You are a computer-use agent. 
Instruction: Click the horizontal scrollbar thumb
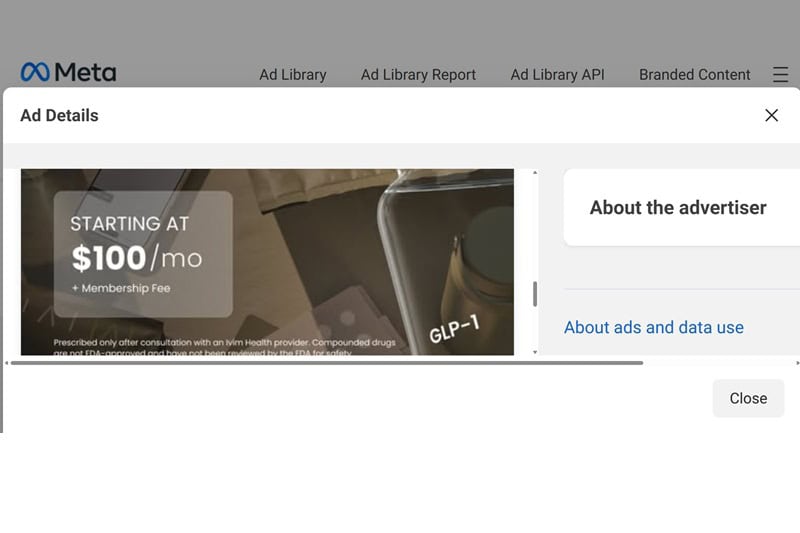pos(327,363)
